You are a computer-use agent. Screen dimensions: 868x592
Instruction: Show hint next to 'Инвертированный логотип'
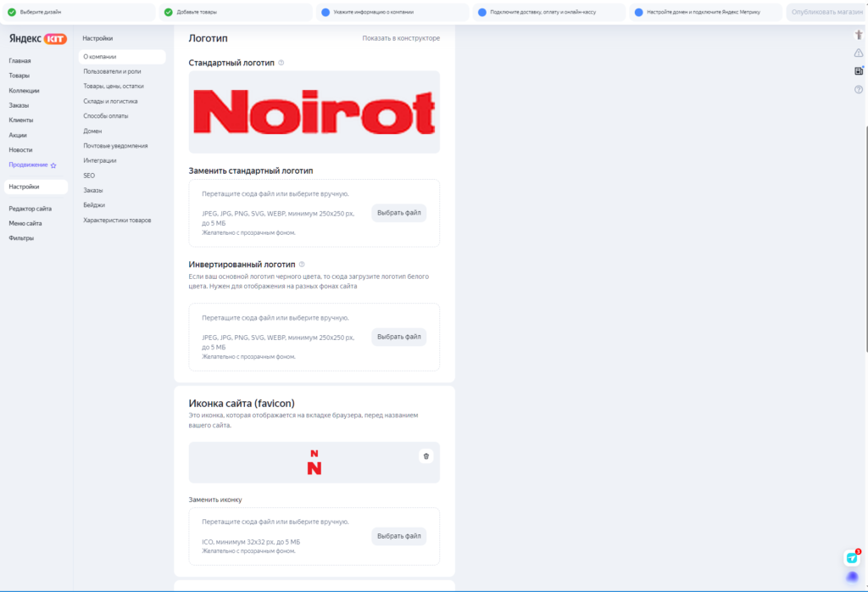[302, 264]
